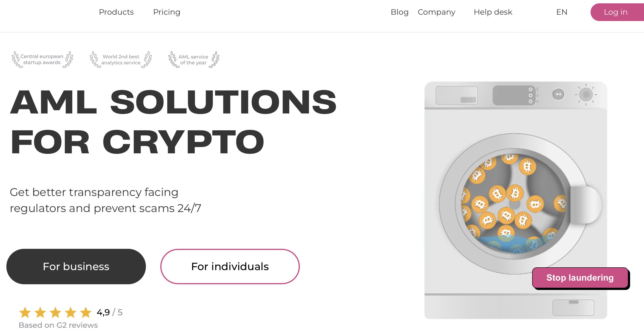Open the Help desk link
Screen dimensions: 644x336
click(493, 12)
